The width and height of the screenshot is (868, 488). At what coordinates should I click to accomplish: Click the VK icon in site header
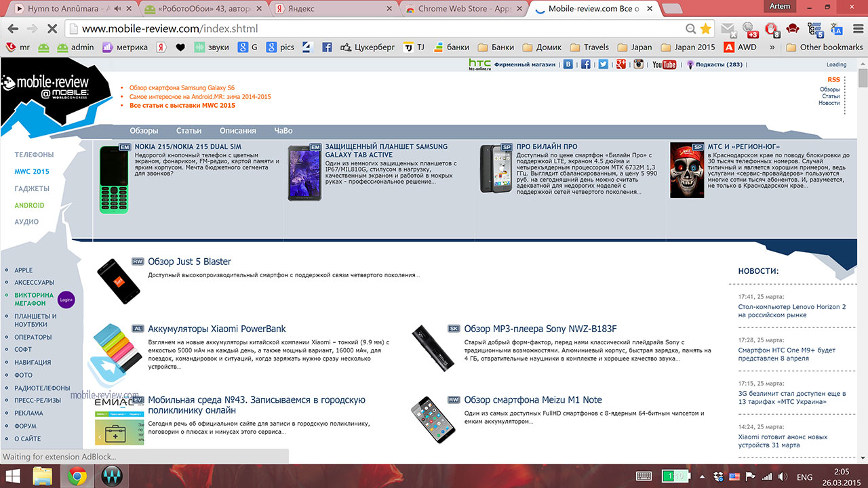pos(568,64)
